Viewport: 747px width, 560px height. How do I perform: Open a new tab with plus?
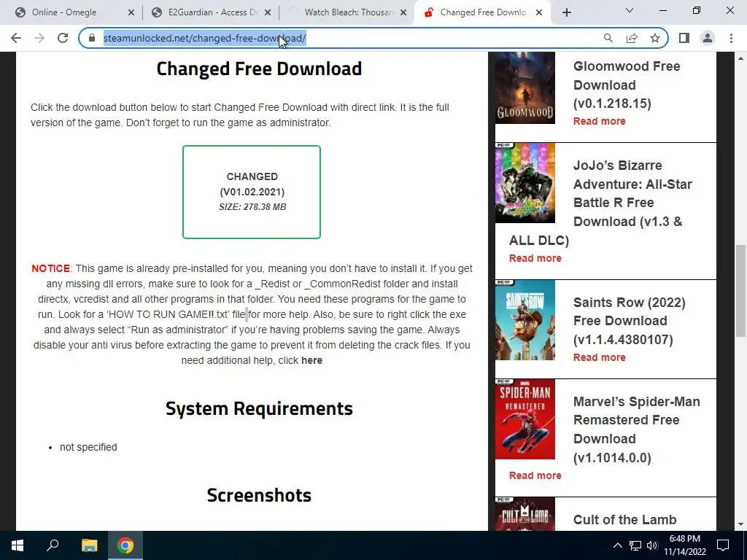(566, 12)
